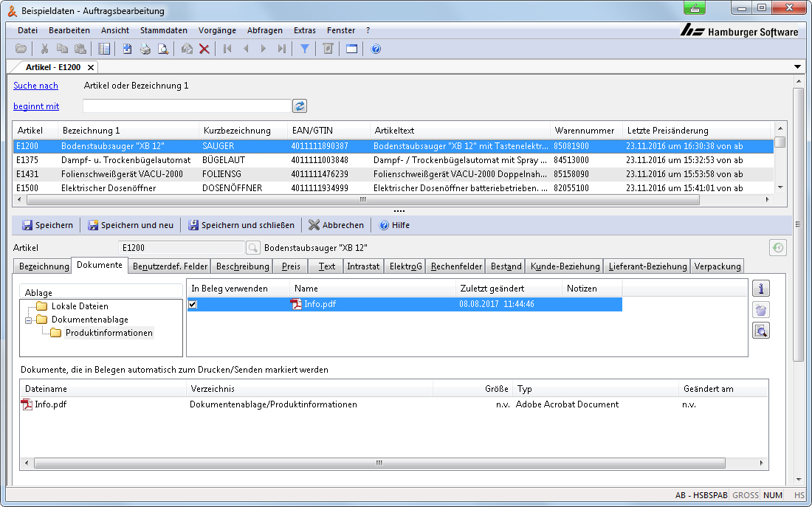This screenshot has height=507, width=812.
Task: Switch to the Verpackung tab
Action: [718, 266]
